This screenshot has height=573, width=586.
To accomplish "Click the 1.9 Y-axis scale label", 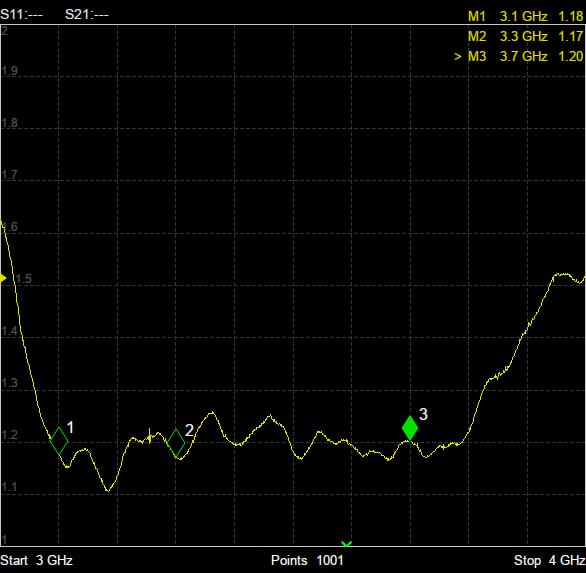I will [9, 71].
